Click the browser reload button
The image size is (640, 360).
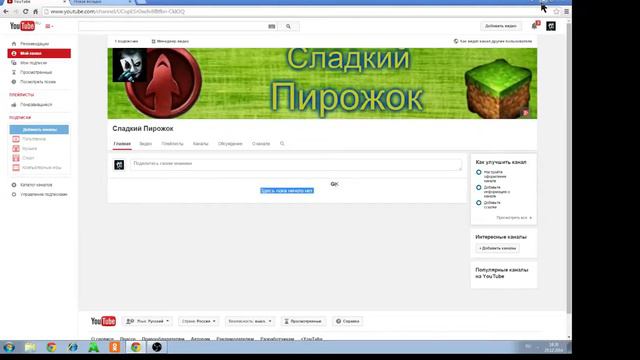(25, 11)
